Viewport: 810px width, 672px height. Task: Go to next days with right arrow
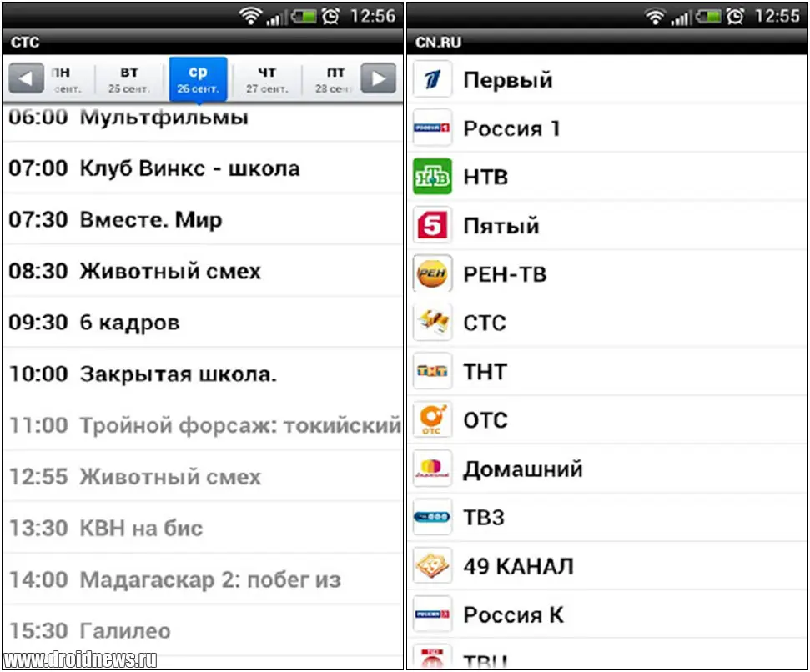tap(378, 78)
